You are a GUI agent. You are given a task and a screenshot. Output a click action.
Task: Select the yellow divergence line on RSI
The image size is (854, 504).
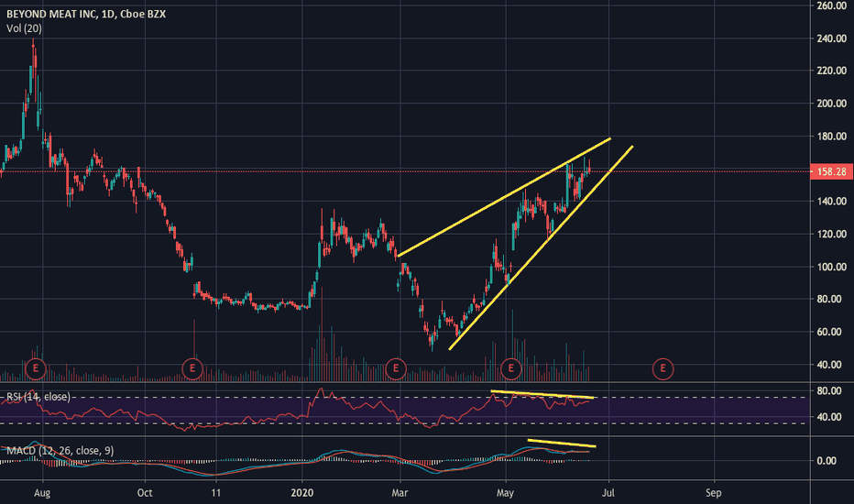pos(542,394)
